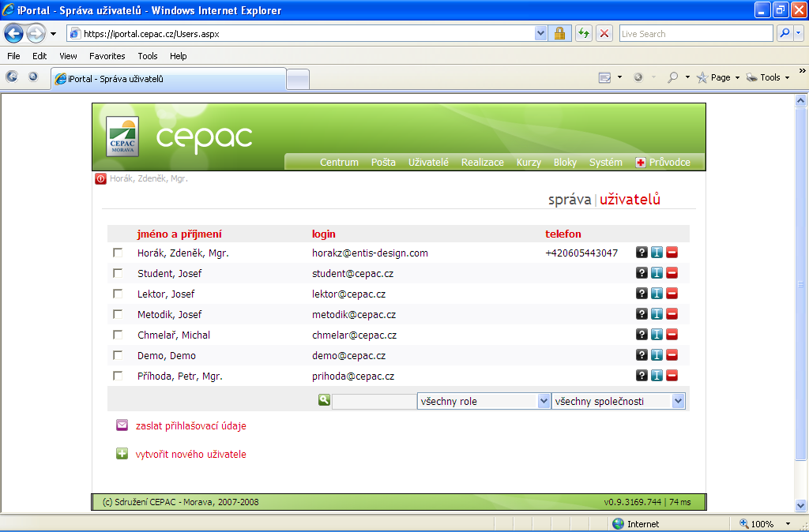The width and height of the screenshot is (809, 532).
Task: Open the Bloky menu link
Action: point(565,163)
